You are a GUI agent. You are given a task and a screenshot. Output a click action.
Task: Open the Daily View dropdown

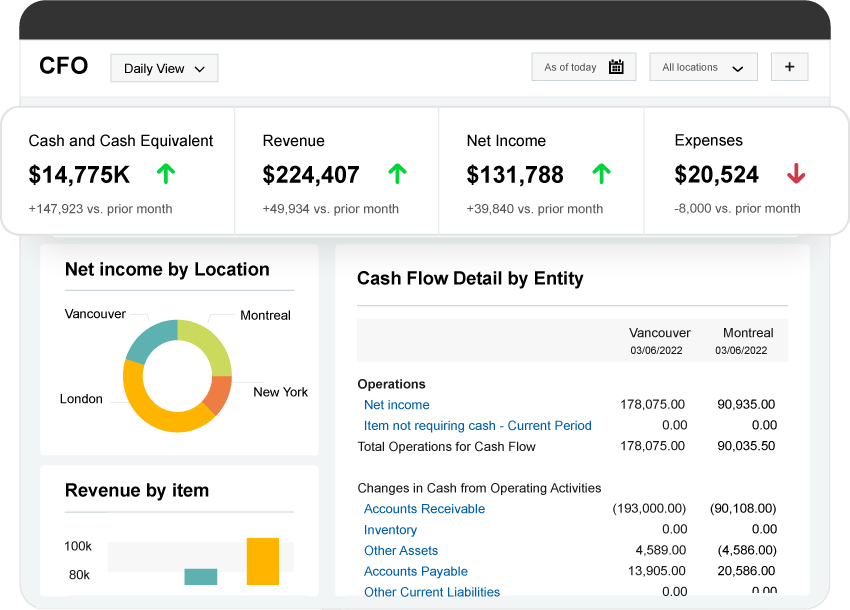[x=164, y=68]
